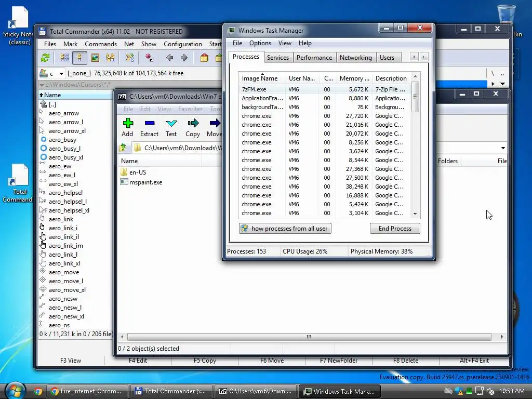The height and width of the screenshot is (399, 532).
Task: Open the Options menu in Task Manager
Action: [260, 43]
